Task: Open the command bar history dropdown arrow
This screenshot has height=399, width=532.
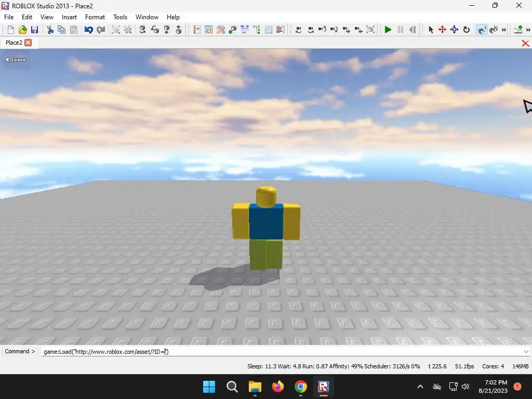Action: pos(526,352)
